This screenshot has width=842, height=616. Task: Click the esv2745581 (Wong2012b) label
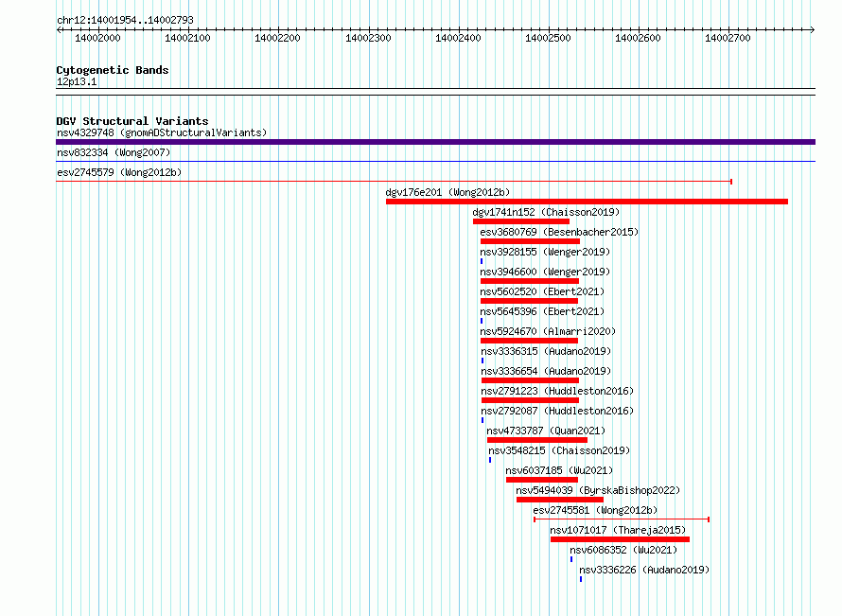[595, 510]
